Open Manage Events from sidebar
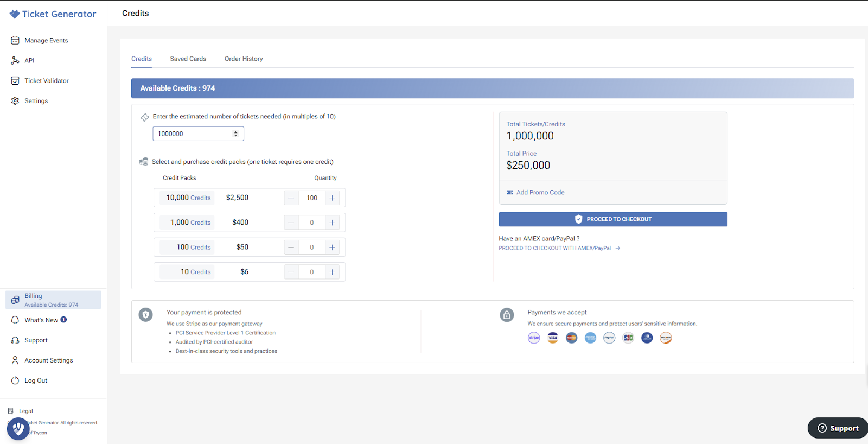Viewport: 868px width, 444px height. (x=46, y=41)
